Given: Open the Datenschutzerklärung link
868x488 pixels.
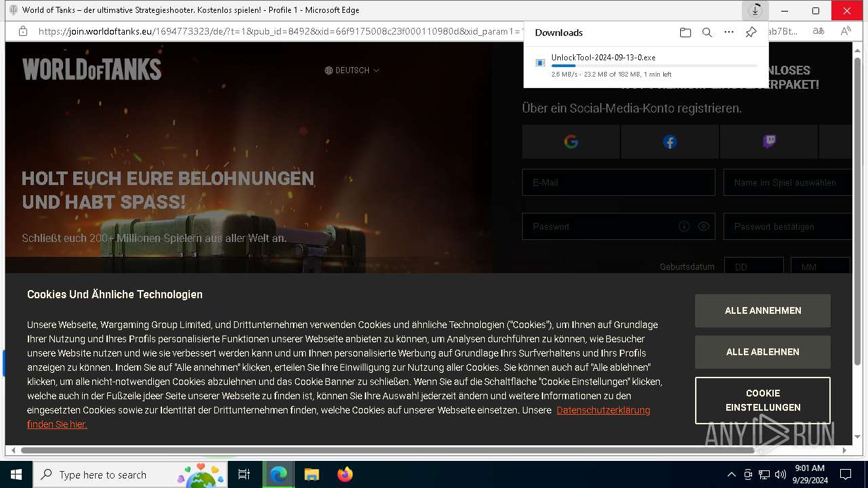Looking at the screenshot, I should [603, 410].
